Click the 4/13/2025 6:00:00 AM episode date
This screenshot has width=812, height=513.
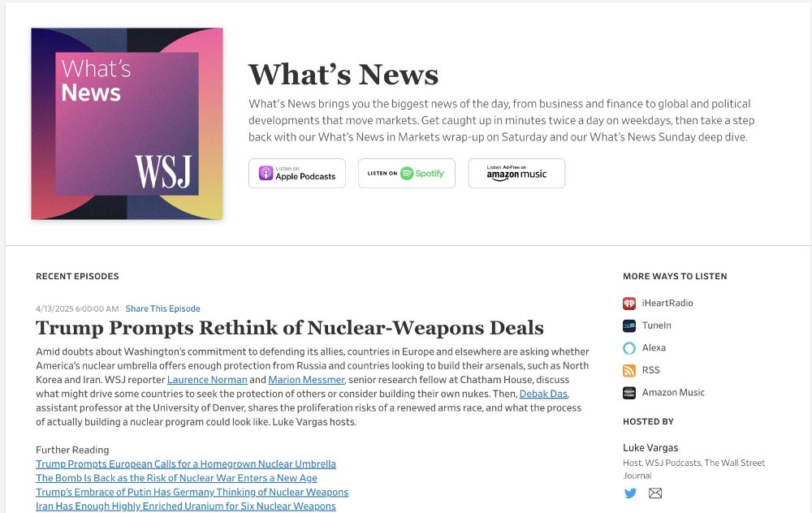click(x=77, y=308)
